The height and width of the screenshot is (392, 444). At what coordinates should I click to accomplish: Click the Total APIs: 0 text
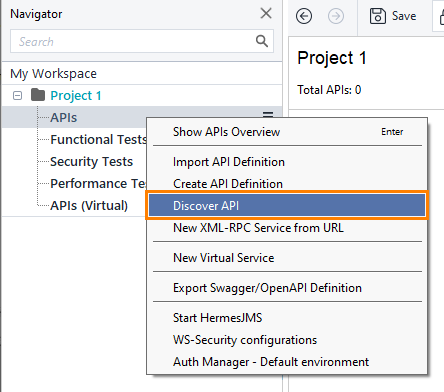pos(329,90)
